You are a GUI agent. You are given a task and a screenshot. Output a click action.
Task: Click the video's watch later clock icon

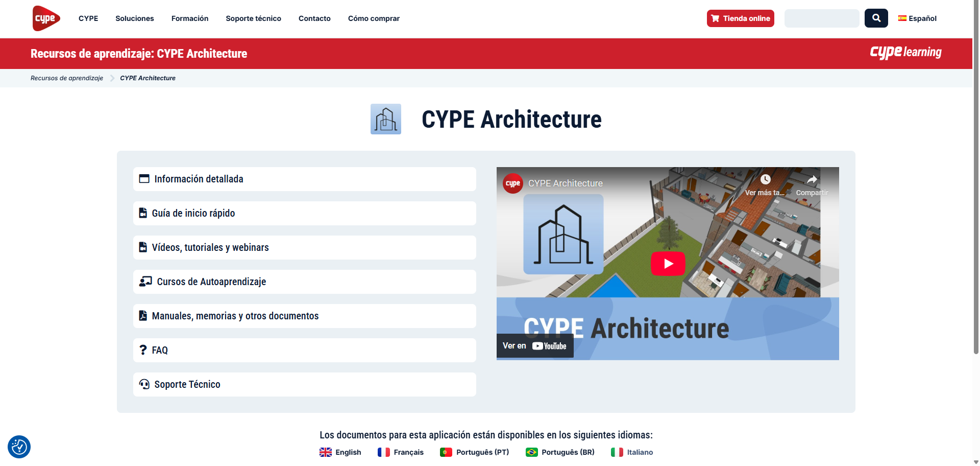coord(765,180)
